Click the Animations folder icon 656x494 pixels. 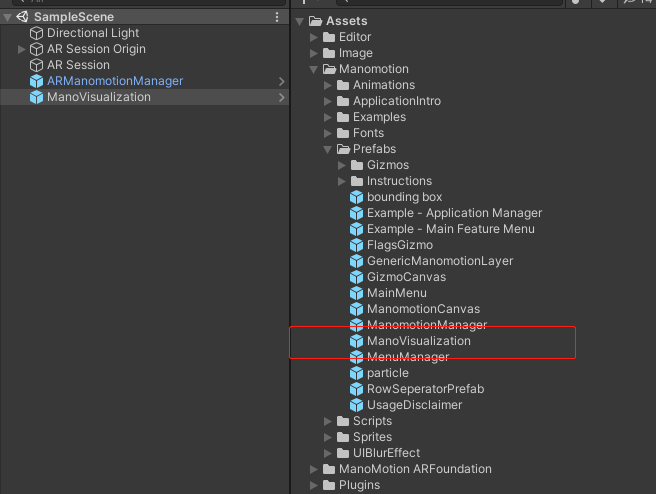tap(343, 85)
